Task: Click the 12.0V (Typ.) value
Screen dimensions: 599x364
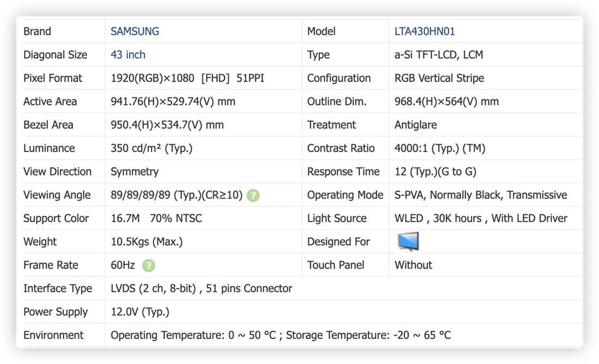Action: tap(140, 312)
